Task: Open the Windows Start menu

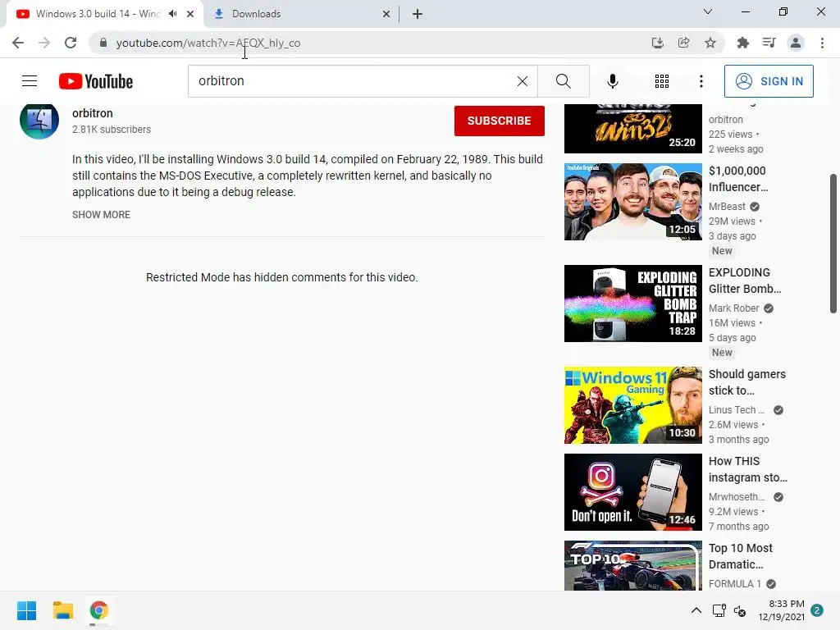Action: [x=27, y=610]
